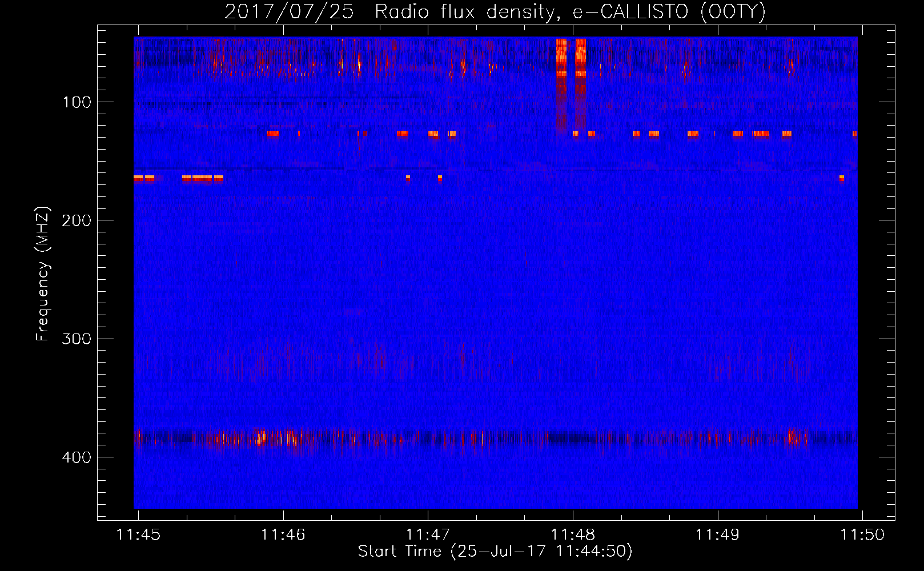Click the 11:48 time tick label
The height and width of the screenshot is (571, 924).
pyautogui.click(x=573, y=534)
